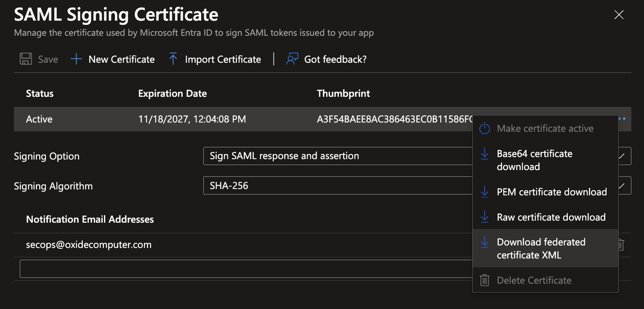
Task: Click the download arrow beside PEM certificate
Action: click(484, 192)
